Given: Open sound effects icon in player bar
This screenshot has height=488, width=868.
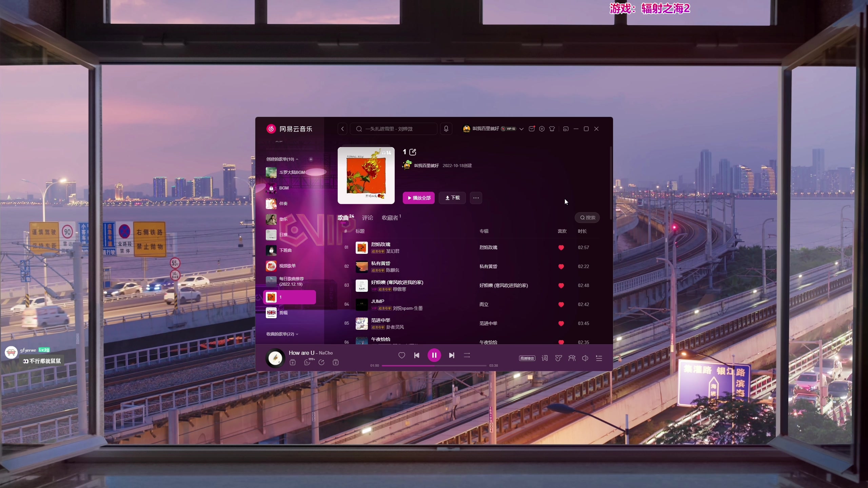Looking at the screenshot, I should pos(558,358).
